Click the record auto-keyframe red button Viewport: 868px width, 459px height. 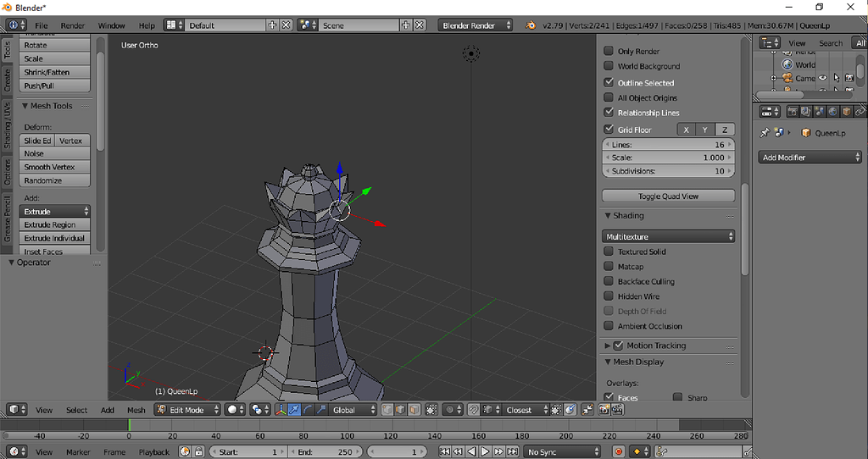[619, 452]
